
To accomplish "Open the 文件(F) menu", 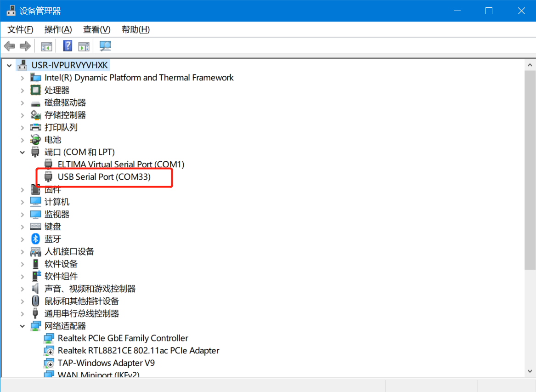I will tap(20, 29).
